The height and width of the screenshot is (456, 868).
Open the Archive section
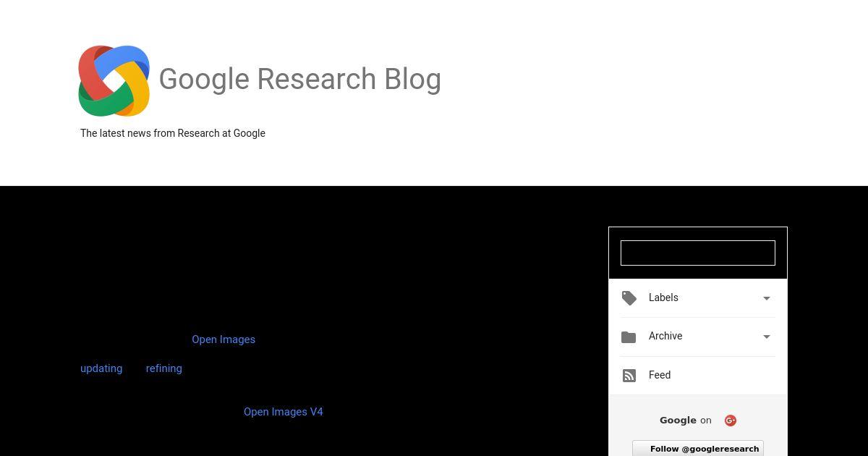pos(698,337)
